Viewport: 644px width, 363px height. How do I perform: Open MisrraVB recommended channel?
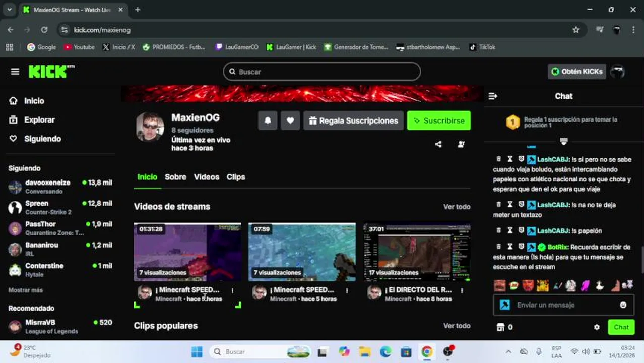[x=60, y=326]
